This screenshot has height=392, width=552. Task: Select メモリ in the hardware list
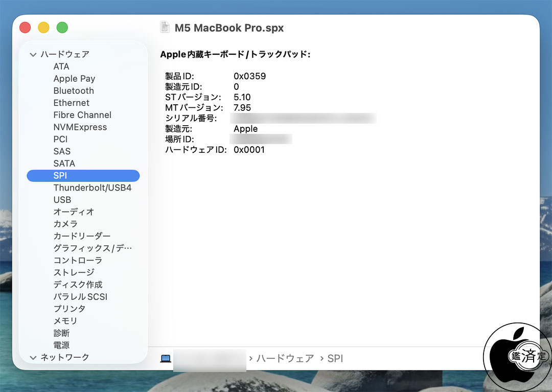coord(65,321)
